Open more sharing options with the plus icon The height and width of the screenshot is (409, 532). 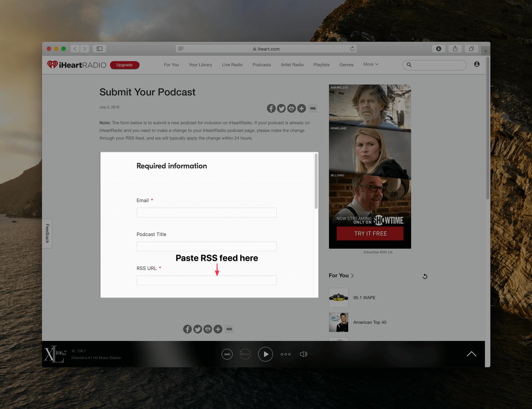point(301,108)
